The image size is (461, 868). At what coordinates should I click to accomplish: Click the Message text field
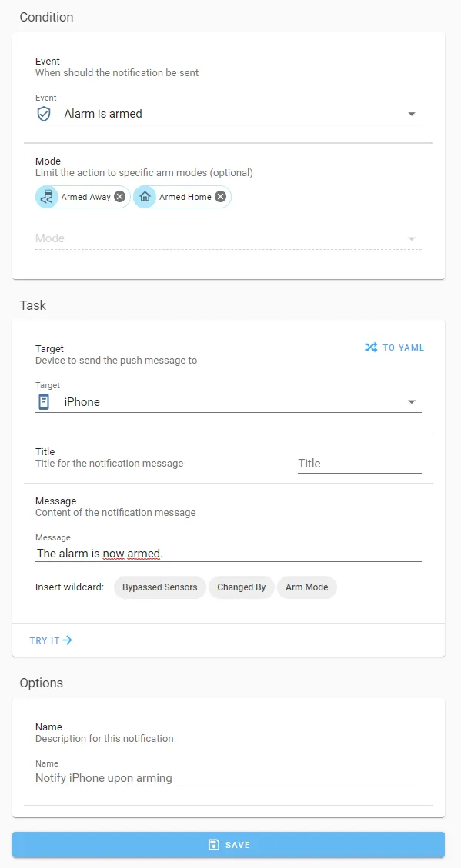pos(229,553)
